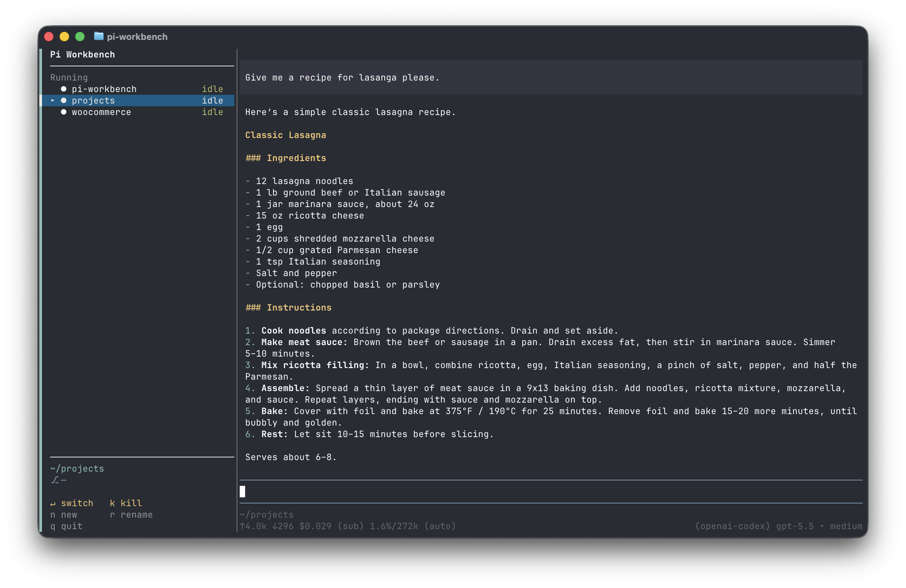The width and height of the screenshot is (906, 588).
Task: Click the Cook noodles instruction step
Action: click(x=432, y=331)
